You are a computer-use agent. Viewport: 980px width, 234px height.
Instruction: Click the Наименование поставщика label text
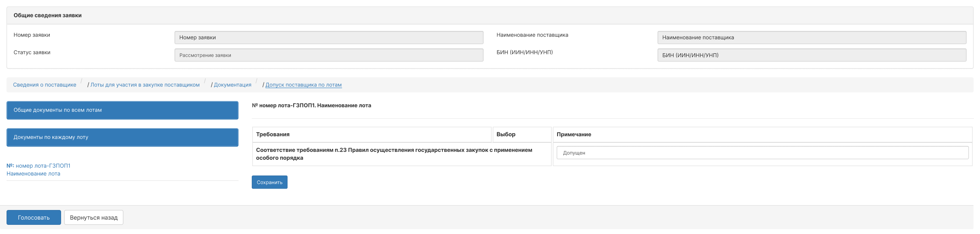532,35
